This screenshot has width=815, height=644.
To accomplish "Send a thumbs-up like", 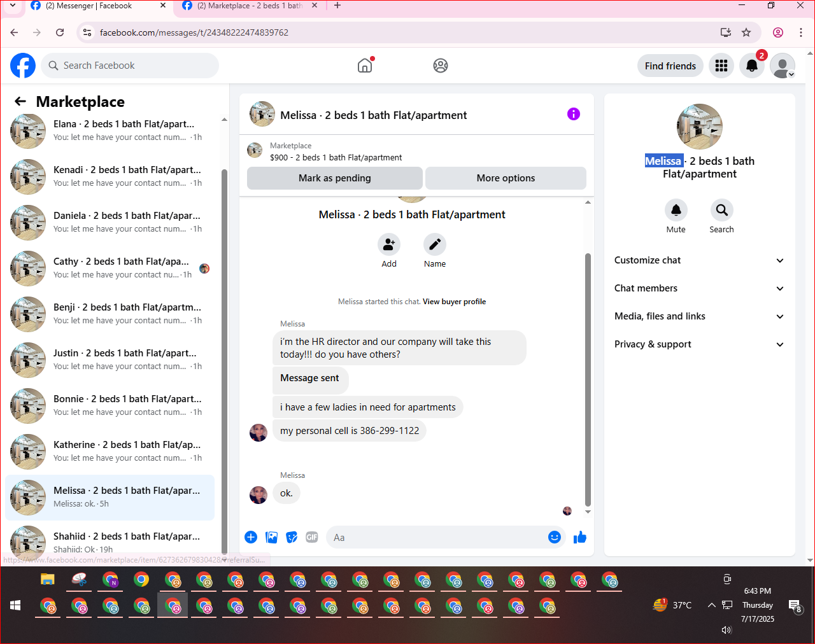I will coord(580,537).
